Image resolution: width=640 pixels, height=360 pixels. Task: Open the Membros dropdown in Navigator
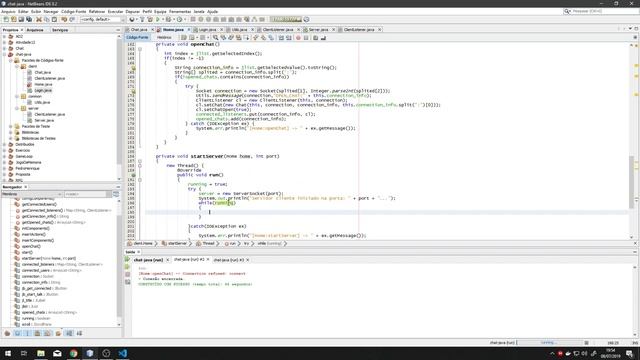coord(31,194)
